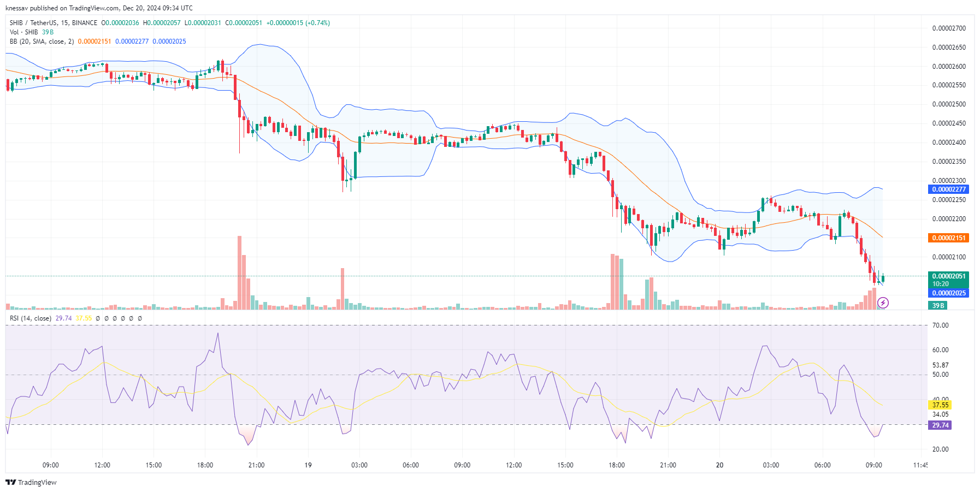This screenshot has width=980, height=492.
Task: Click the Vol · SHIB legend label
Action: (x=24, y=32)
